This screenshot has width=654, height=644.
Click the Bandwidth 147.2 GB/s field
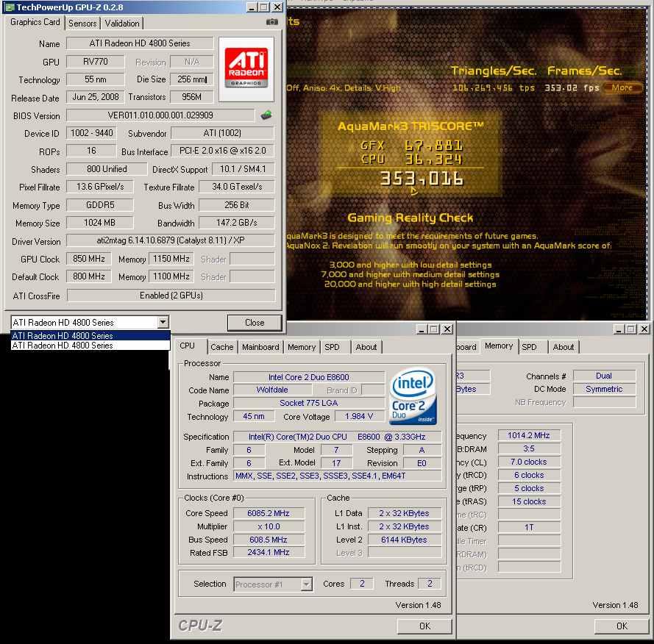click(x=236, y=223)
